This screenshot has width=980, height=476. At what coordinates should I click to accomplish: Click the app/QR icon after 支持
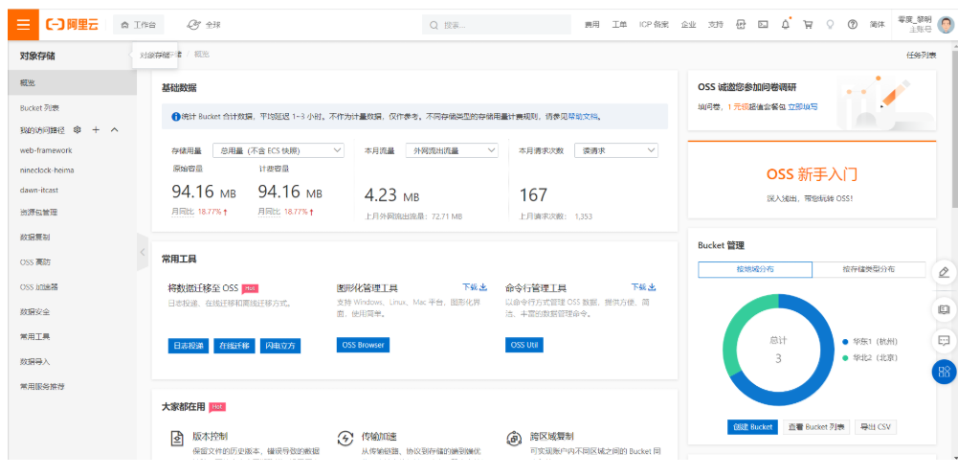[x=741, y=24]
